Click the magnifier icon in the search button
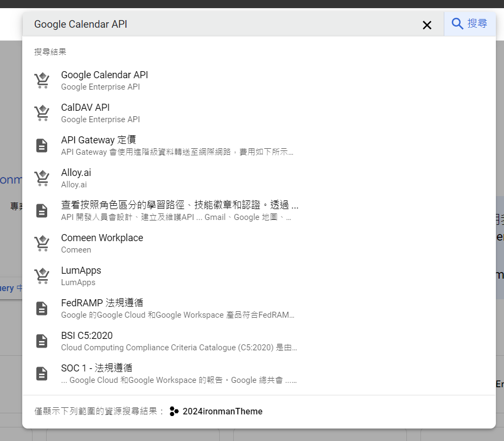This screenshot has width=504, height=441. click(457, 23)
